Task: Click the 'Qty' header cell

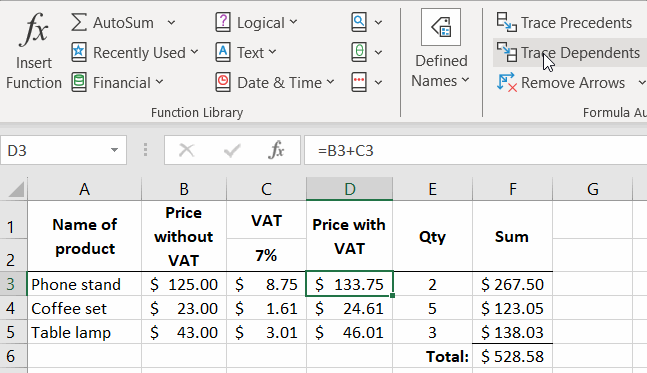Action: [x=432, y=236]
